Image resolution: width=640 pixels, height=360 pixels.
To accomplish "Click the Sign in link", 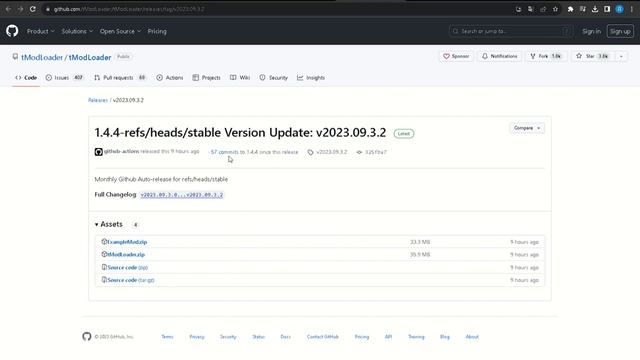I will (x=591, y=31).
